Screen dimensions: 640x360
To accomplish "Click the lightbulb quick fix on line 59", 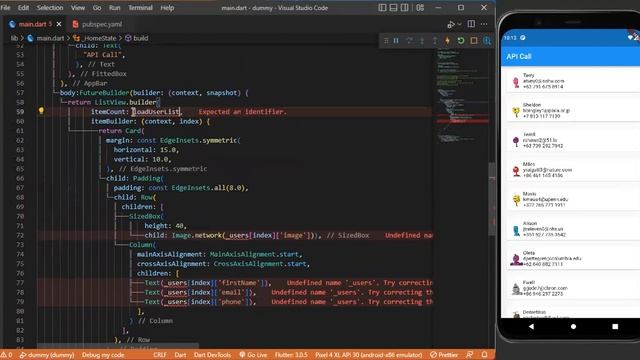I will (41, 111).
